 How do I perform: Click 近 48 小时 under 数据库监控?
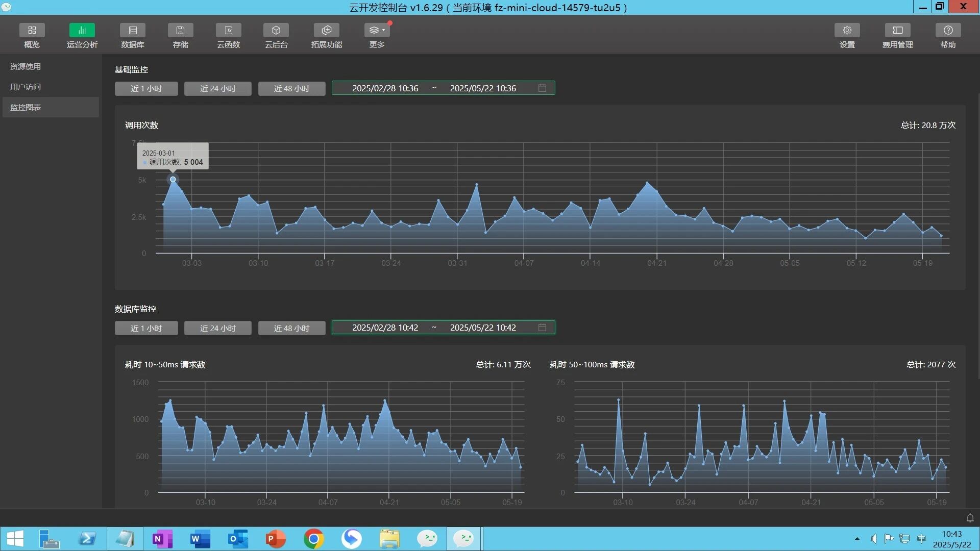[x=291, y=328]
